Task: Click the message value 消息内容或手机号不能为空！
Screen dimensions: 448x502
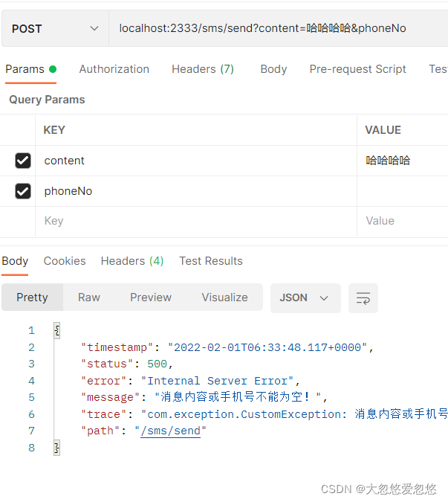Action: tap(238, 397)
